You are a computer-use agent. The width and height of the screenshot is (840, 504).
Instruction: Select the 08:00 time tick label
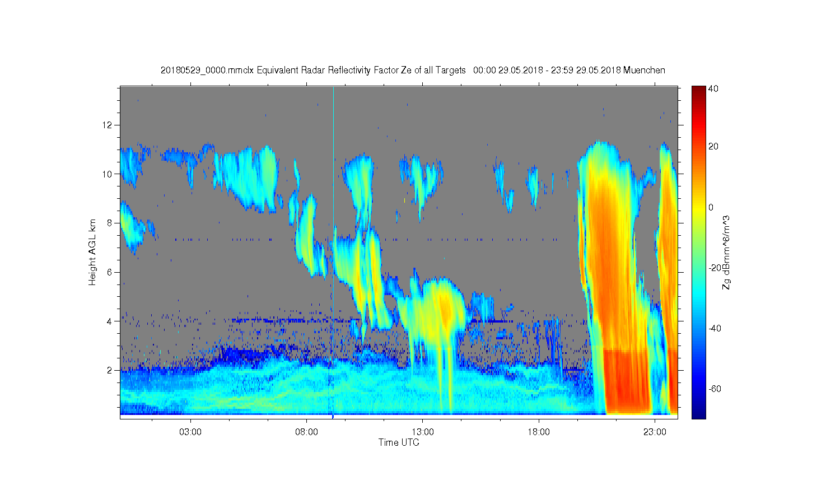tap(307, 432)
